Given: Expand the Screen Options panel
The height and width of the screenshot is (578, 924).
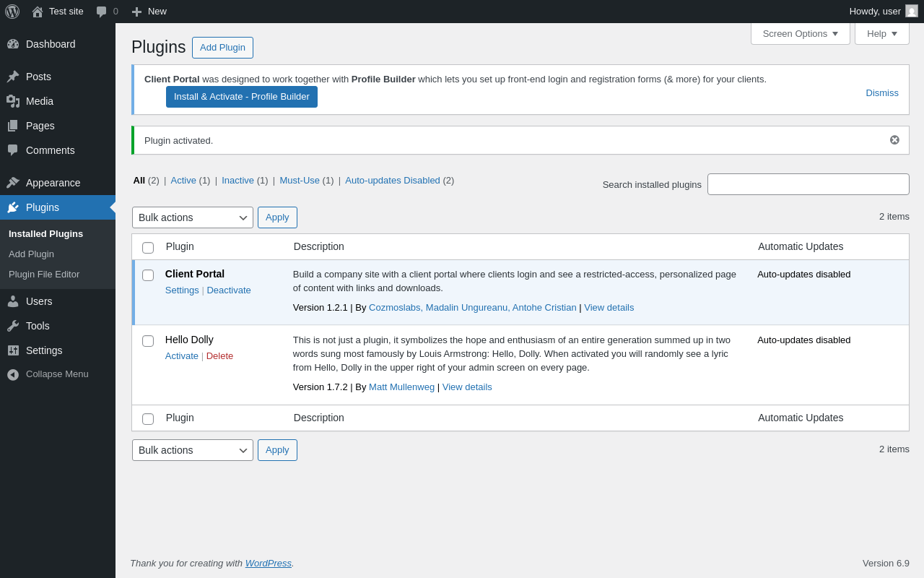Looking at the screenshot, I should 801,33.
